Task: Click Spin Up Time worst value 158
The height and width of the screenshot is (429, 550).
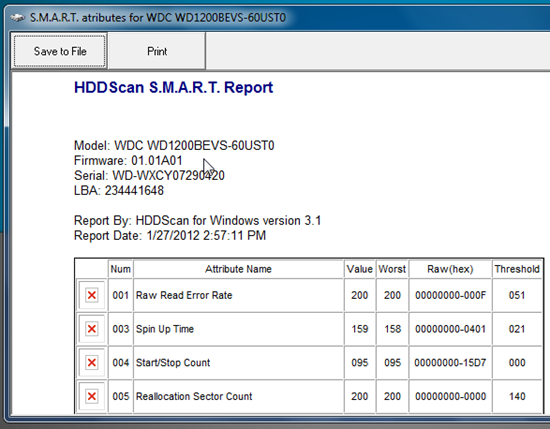Action: (392, 329)
